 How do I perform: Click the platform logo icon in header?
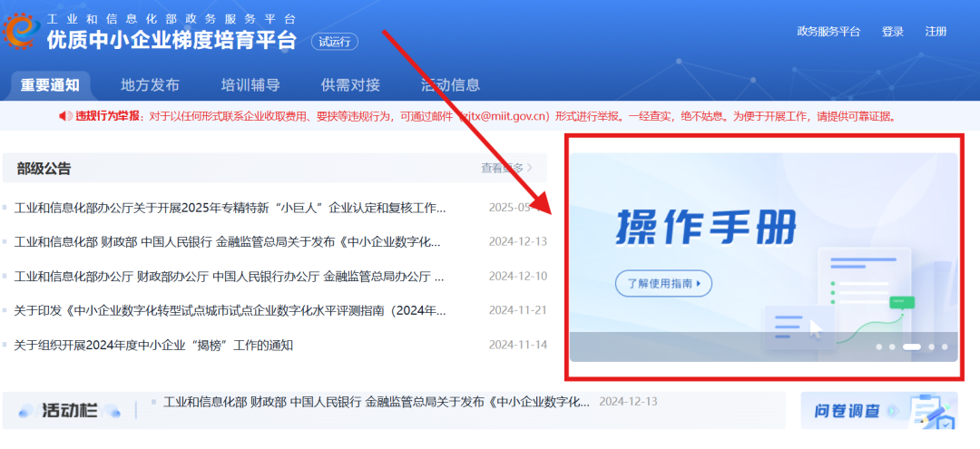point(21,31)
